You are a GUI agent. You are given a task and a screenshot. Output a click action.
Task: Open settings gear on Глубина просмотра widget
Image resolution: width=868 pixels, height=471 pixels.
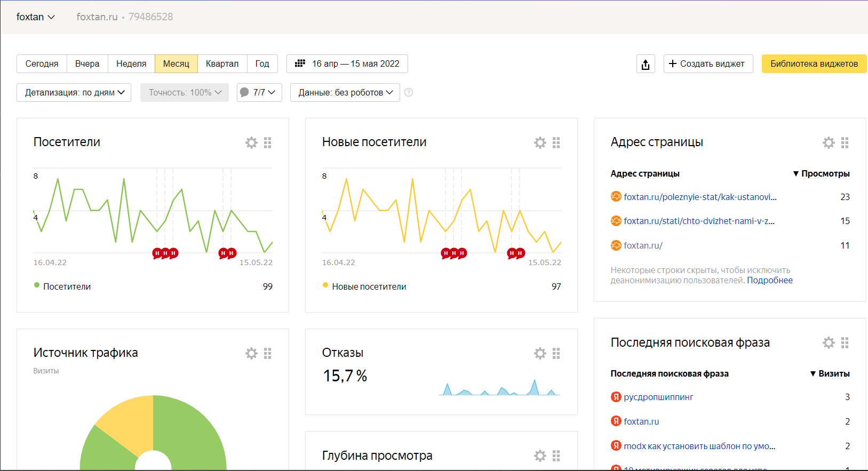540,456
